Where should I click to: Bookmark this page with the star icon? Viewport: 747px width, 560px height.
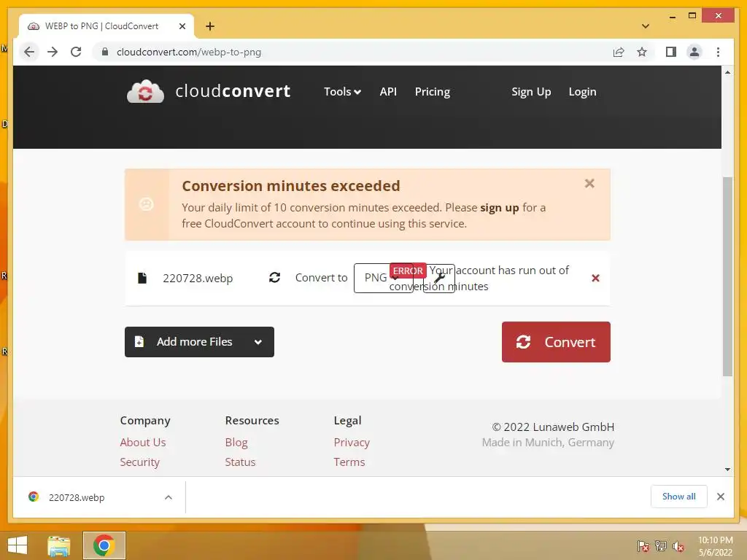tap(642, 52)
